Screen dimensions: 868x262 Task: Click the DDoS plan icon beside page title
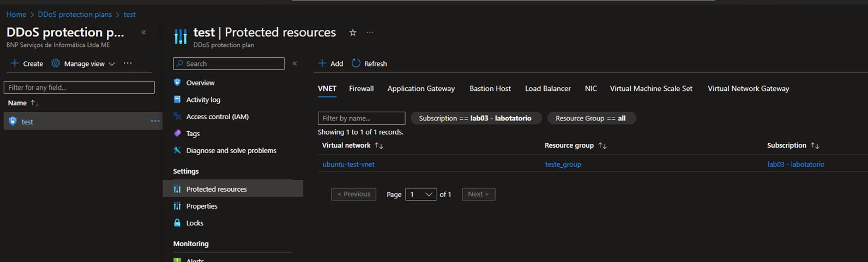coord(180,36)
